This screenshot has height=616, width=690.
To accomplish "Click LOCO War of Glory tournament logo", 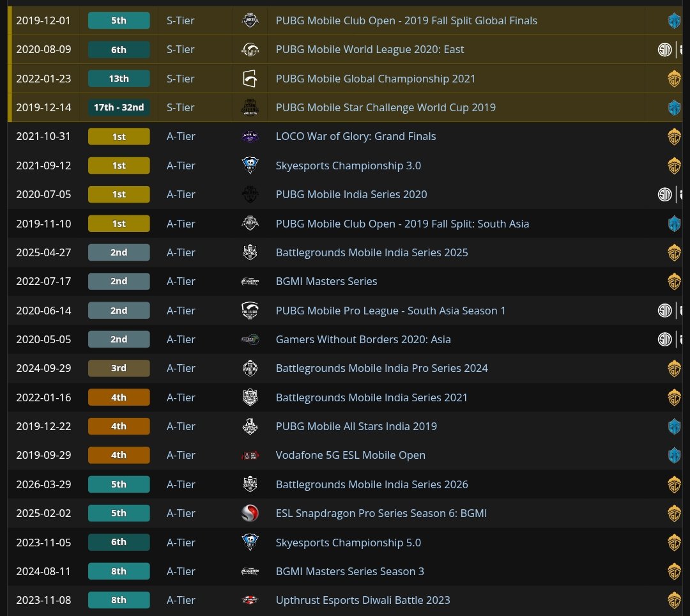I will click(250, 137).
